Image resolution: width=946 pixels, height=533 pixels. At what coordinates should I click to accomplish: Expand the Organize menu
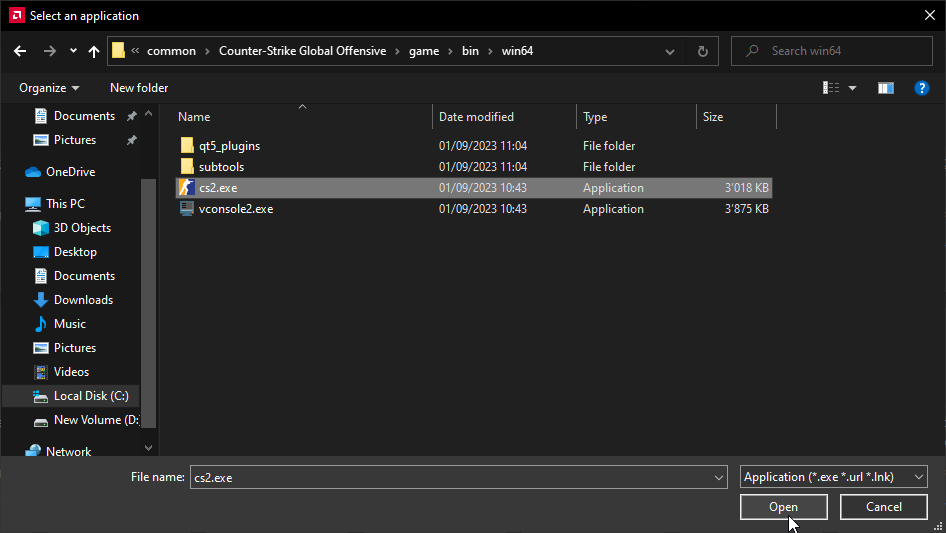pyautogui.click(x=49, y=88)
